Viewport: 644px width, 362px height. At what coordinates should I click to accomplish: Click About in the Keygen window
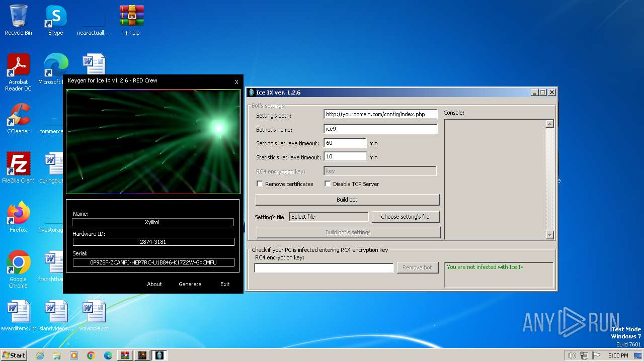click(x=154, y=284)
